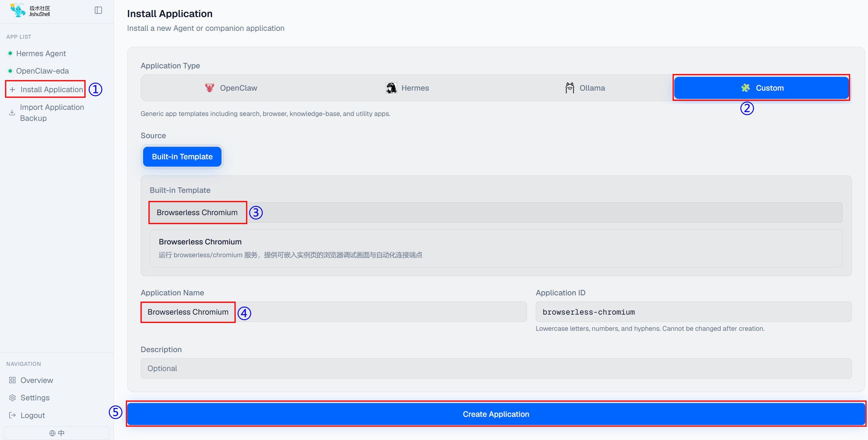Screen dimensions: 868x440
Task: Click Install Application page heading
Action: (170, 13)
